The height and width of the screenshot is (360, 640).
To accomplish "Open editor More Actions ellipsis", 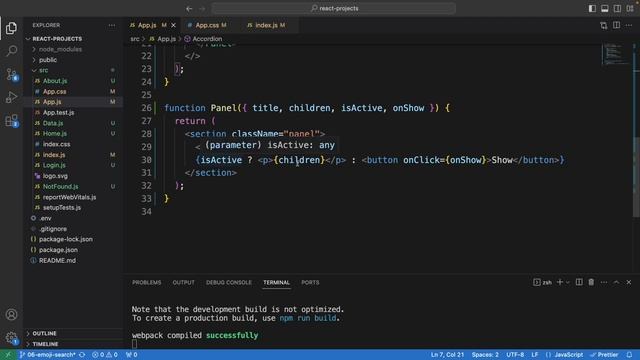I will [x=629, y=25].
